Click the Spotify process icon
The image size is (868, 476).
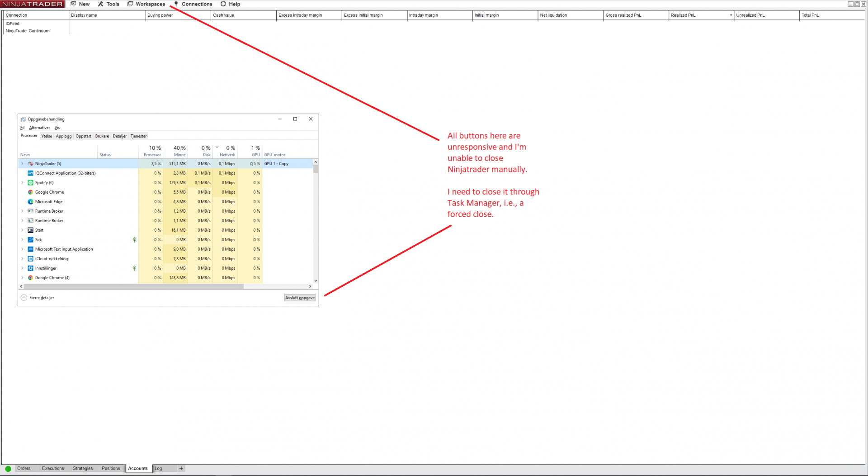(30, 183)
